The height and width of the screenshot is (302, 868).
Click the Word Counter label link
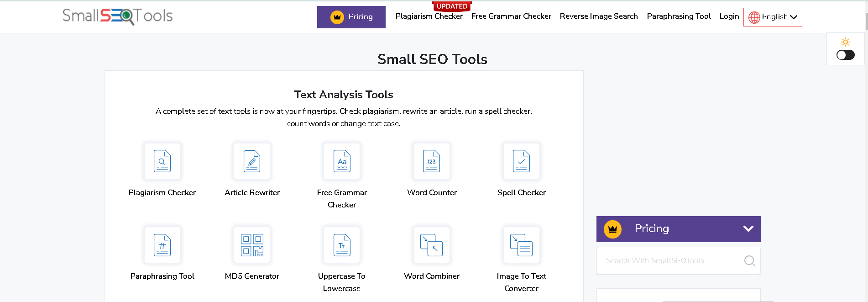pyautogui.click(x=432, y=192)
